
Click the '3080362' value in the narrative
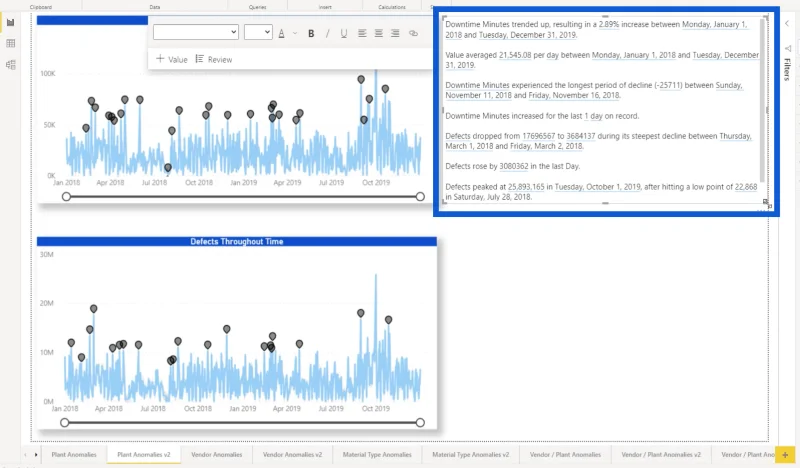pos(514,166)
